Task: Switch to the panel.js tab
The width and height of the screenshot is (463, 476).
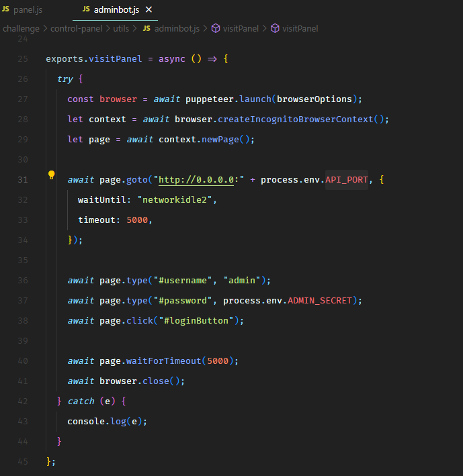Action: pyautogui.click(x=28, y=9)
